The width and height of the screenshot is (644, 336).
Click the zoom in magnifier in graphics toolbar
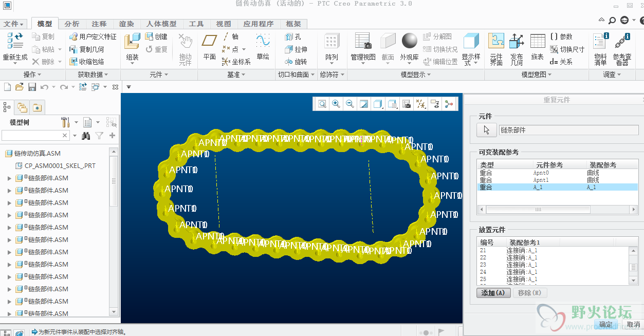click(336, 104)
